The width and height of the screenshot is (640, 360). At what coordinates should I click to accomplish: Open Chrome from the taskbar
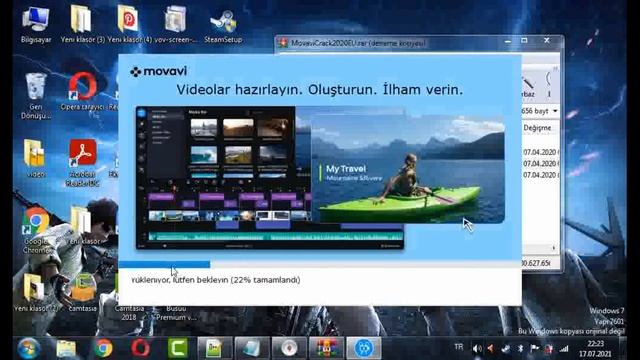[103, 348]
